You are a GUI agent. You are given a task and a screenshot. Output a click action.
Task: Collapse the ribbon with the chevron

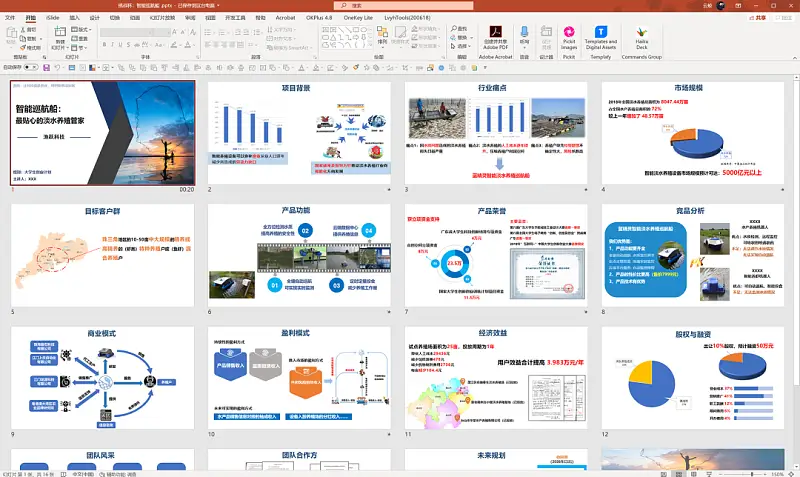(794, 57)
